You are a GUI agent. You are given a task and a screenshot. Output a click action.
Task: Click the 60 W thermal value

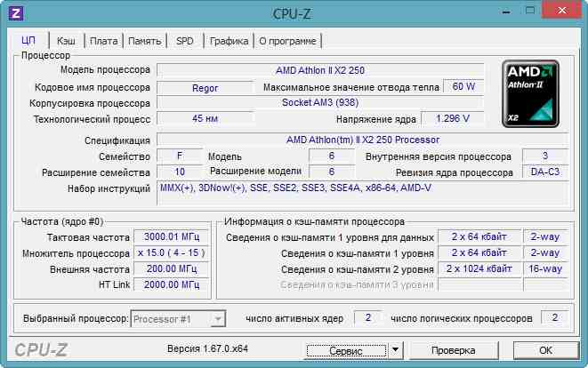point(463,86)
